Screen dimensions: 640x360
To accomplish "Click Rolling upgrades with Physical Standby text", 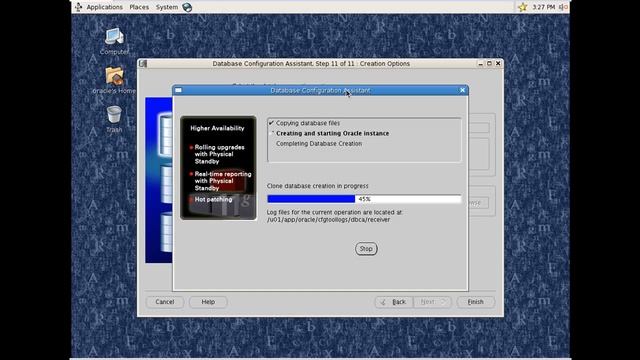I will coord(220,154).
